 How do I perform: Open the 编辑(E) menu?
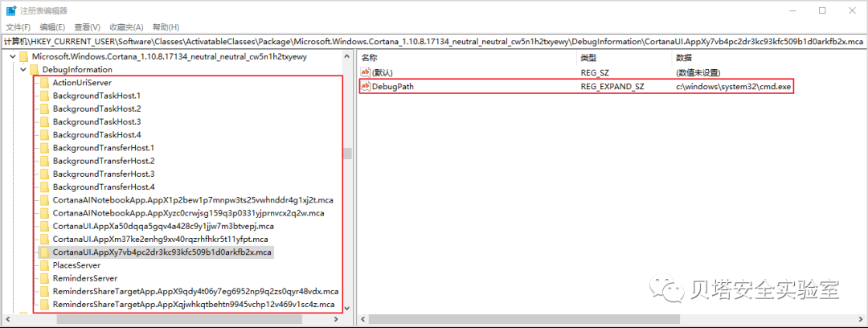(52, 27)
